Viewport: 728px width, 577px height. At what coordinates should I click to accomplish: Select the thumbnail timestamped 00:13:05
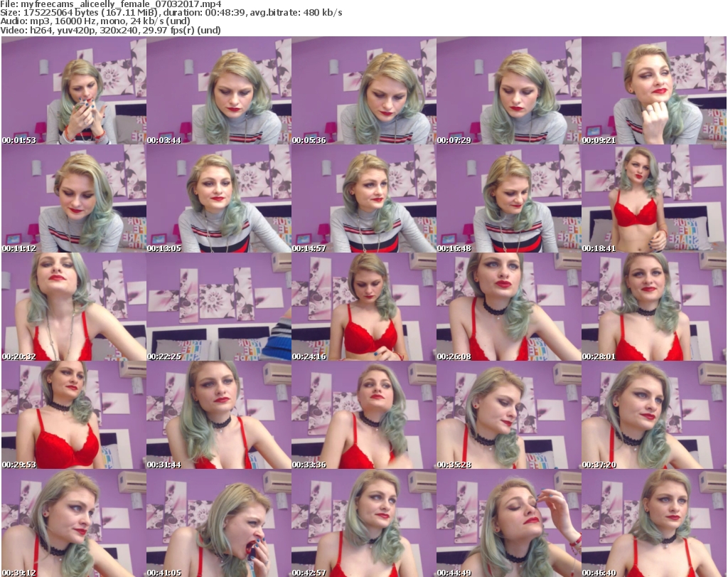pos(219,198)
